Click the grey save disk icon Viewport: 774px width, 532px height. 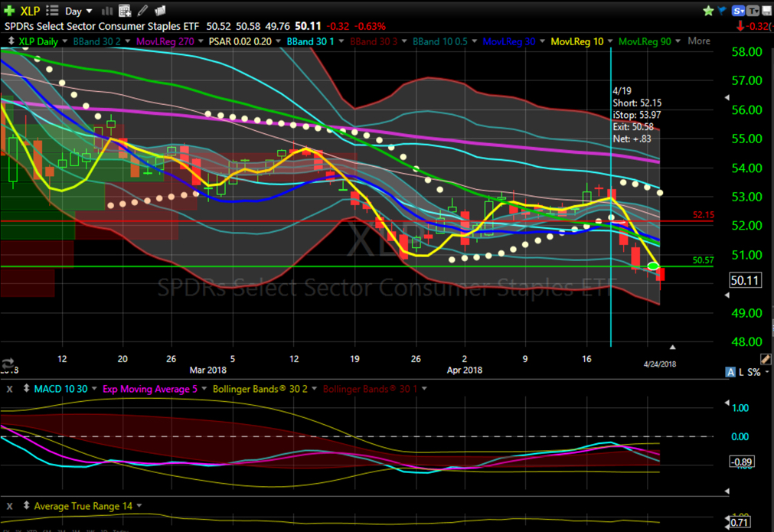tap(767, 11)
